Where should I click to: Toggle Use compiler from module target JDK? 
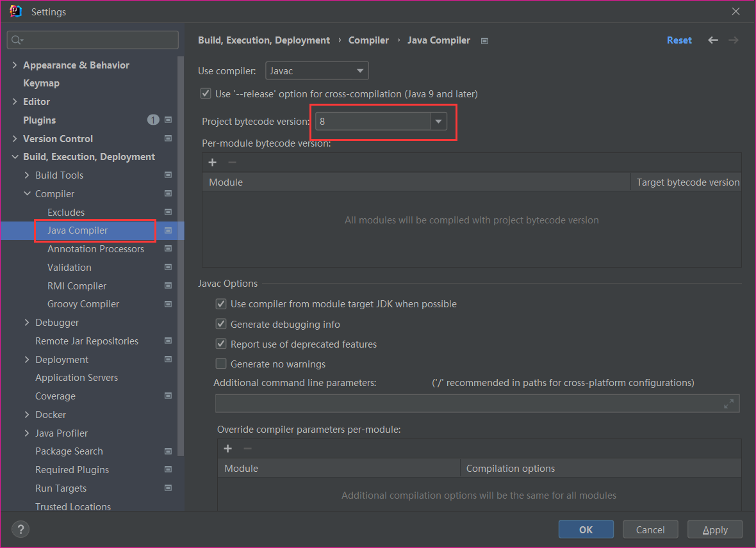pyautogui.click(x=221, y=303)
